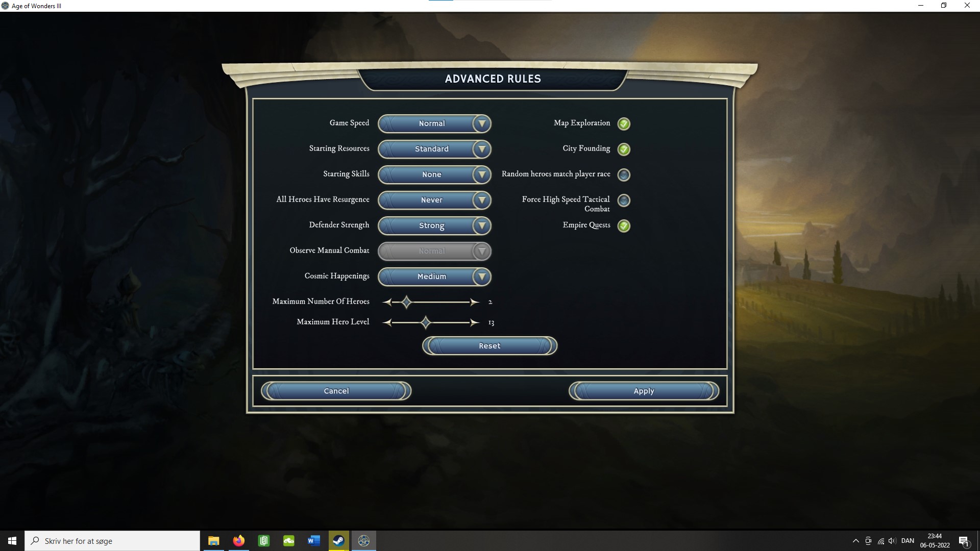Click the Maximum Hero Level value 13
This screenshot has width=980, height=551.
click(491, 322)
